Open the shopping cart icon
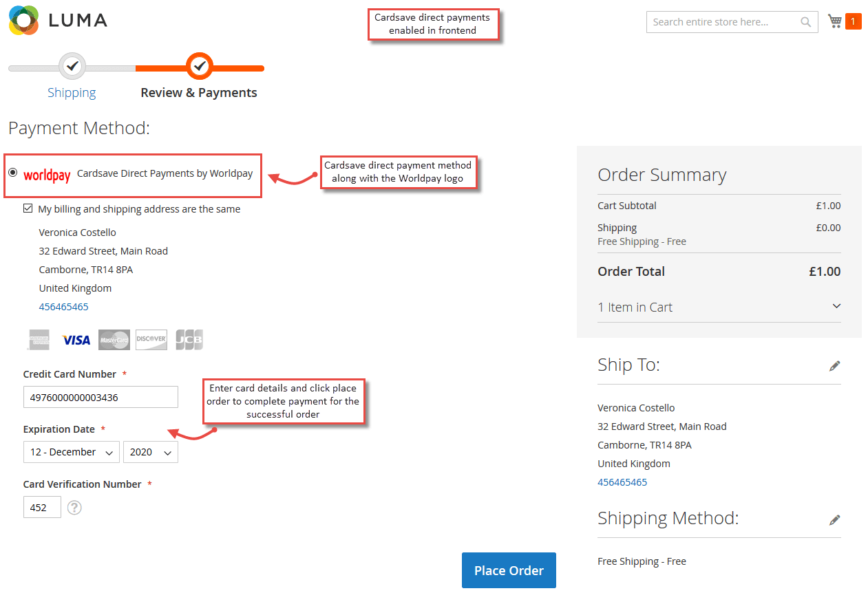The width and height of the screenshot is (868, 593). [x=835, y=21]
